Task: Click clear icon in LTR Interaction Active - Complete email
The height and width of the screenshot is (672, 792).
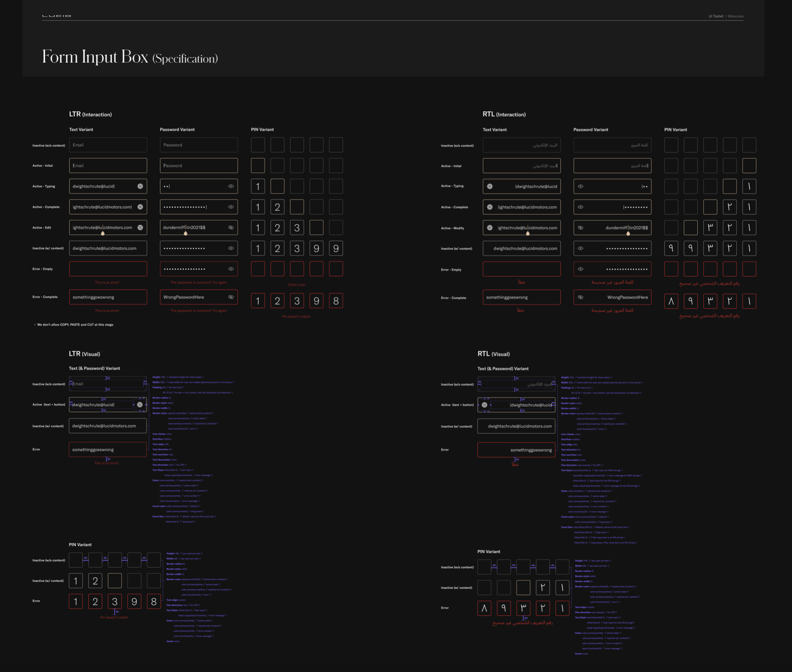Action: [140, 207]
